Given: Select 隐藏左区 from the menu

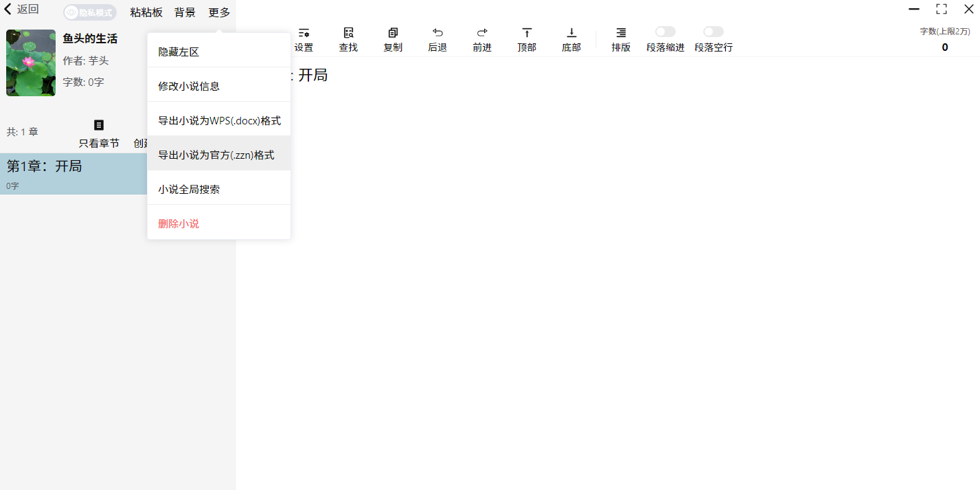Looking at the screenshot, I should point(219,52).
